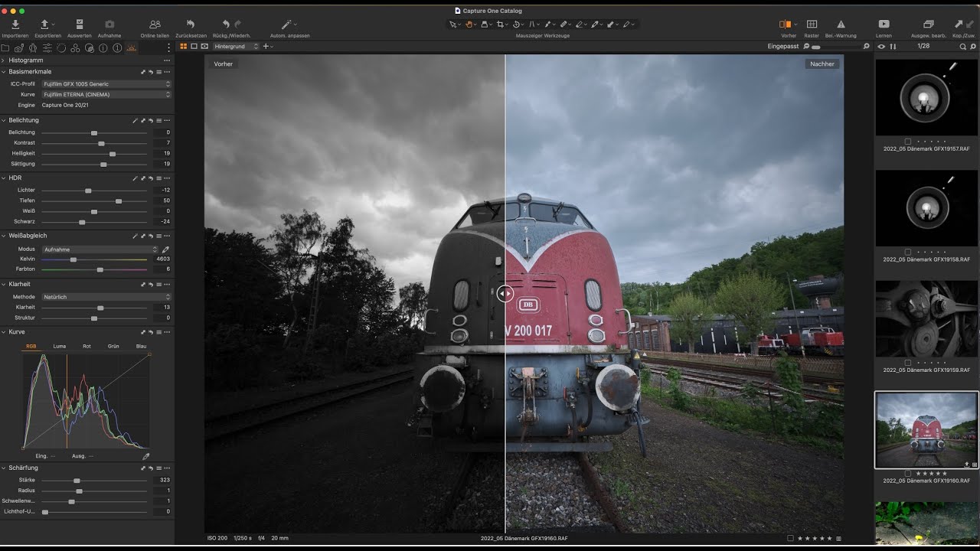Image resolution: width=980 pixels, height=551 pixels.
Task: Click the Zurücksetzen reset icon
Action: (190, 24)
